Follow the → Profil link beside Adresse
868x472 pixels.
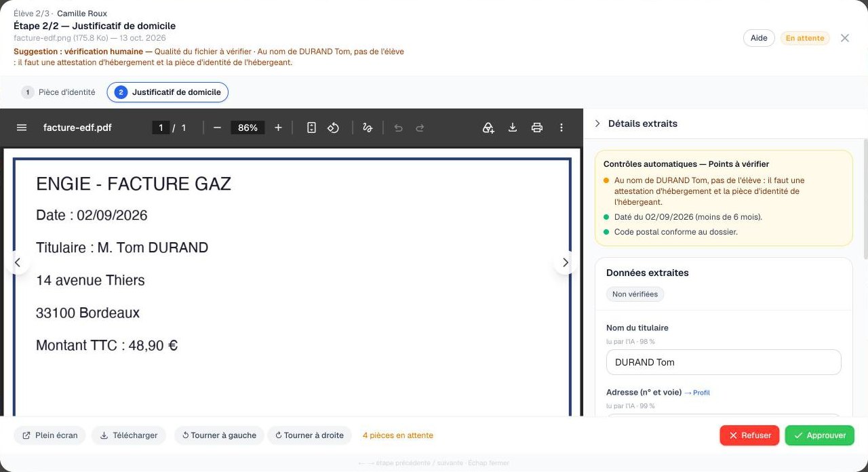[697, 393]
